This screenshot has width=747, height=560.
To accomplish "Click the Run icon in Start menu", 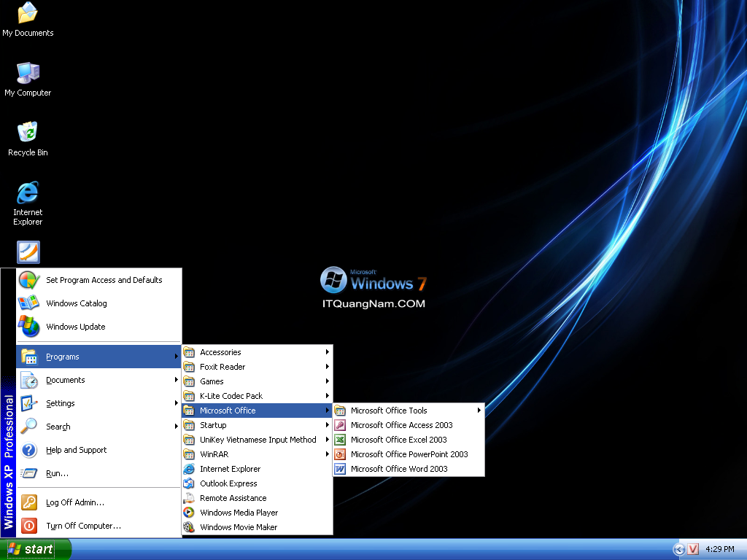I will click(29, 473).
